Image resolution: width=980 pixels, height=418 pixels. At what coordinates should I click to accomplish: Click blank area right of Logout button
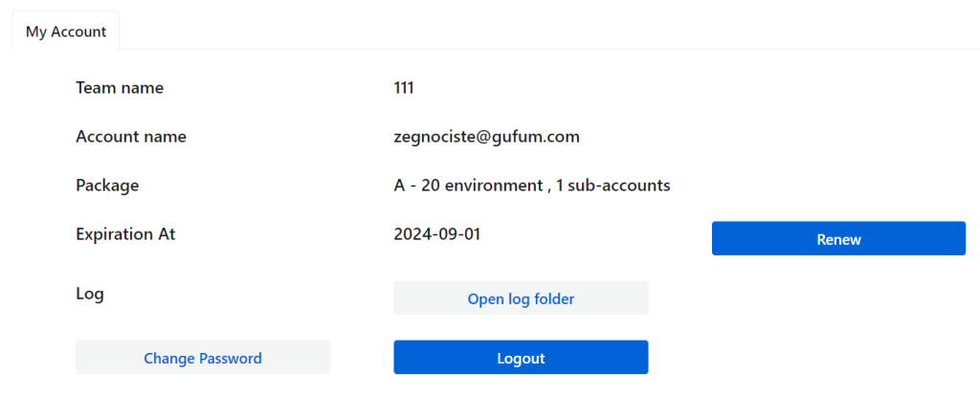[813, 358]
